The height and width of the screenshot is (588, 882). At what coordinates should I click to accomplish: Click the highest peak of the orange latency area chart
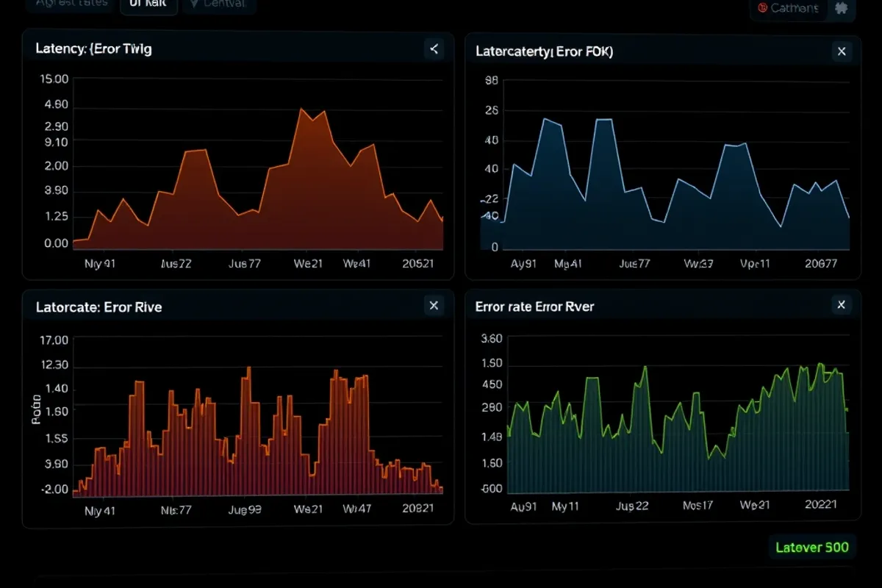pos(302,110)
